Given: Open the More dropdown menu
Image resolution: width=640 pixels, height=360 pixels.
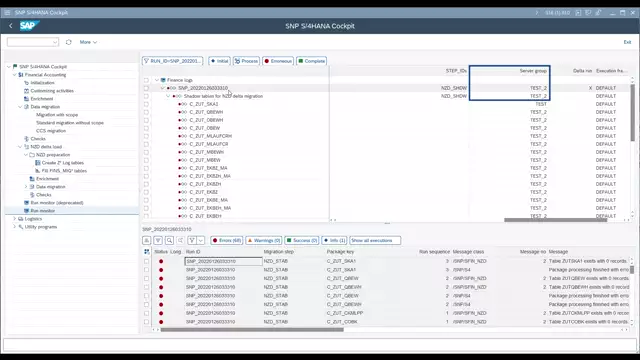Looking at the screenshot, I should pos(88,42).
